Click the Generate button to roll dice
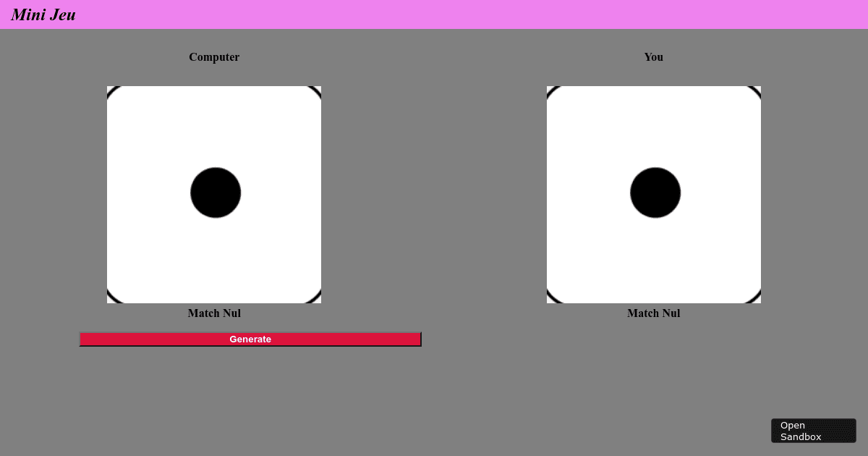Screen dimensions: 868x456 (250, 339)
